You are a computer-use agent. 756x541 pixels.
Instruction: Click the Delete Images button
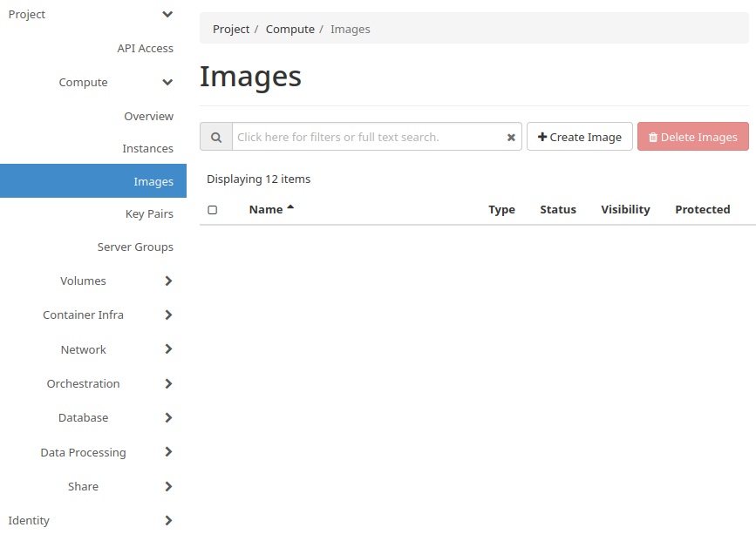(x=692, y=137)
